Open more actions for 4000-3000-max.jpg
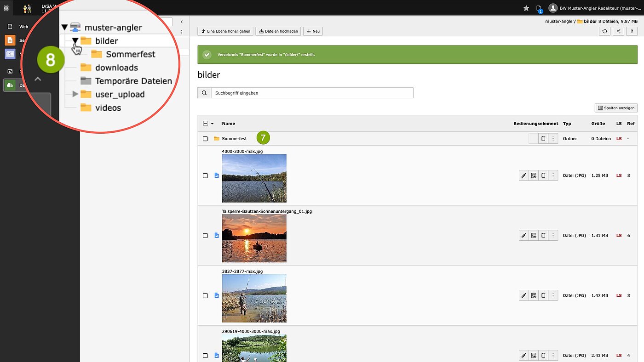The width and height of the screenshot is (644, 362). click(553, 175)
